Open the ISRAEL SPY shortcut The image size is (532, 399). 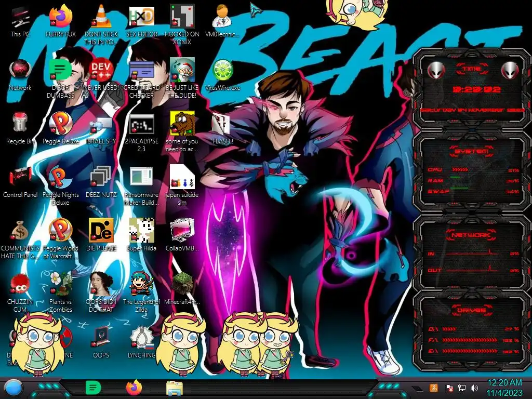pyautogui.click(x=101, y=130)
